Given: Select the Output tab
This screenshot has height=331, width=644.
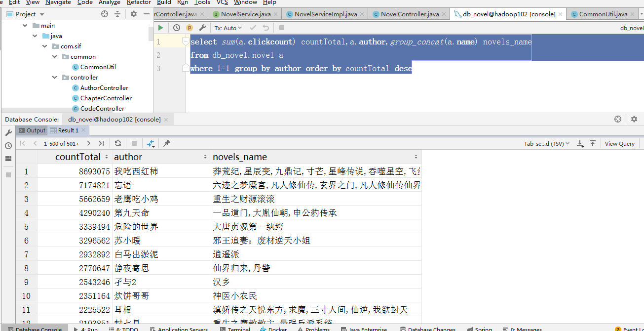Looking at the screenshot, I should 32,130.
